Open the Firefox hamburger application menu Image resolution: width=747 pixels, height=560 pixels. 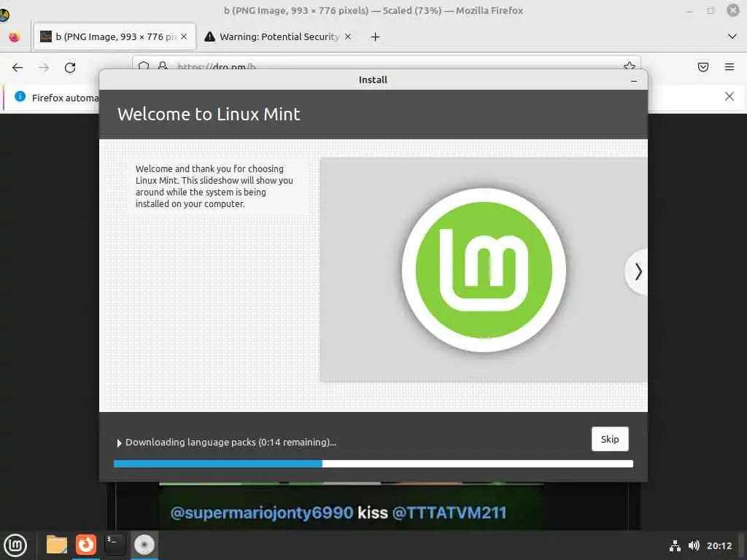pos(729,67)
